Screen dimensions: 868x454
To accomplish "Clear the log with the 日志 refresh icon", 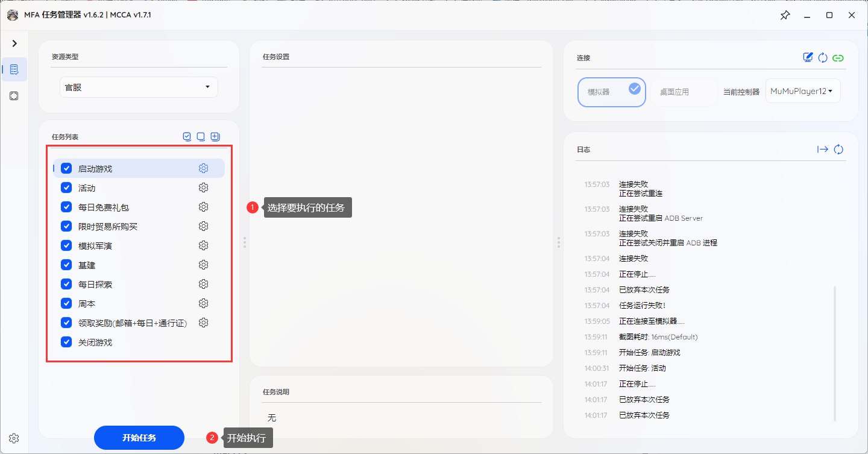I will tap(838, 150).
